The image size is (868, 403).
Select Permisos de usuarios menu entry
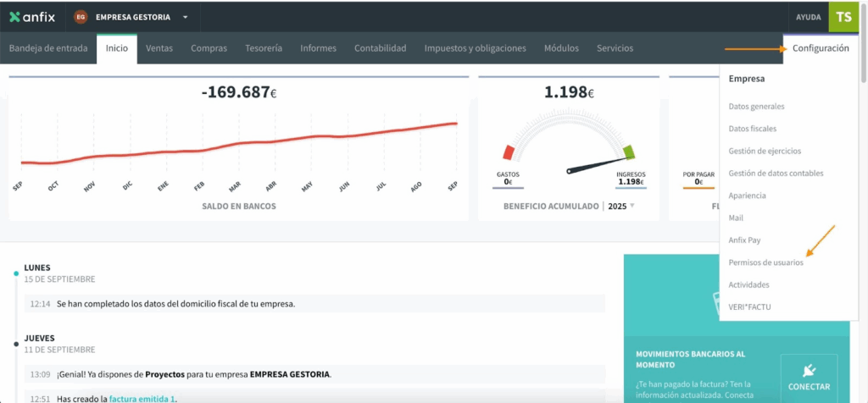coord(765,262)
